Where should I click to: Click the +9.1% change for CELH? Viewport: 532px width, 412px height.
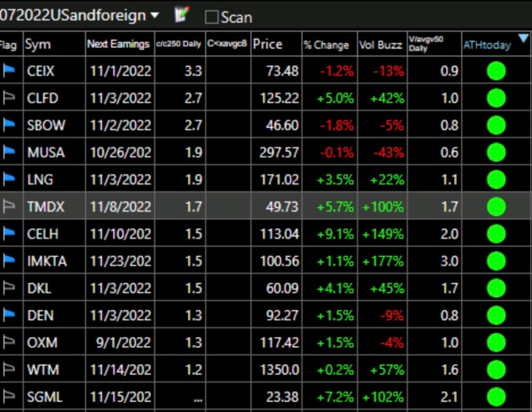pyautogui.click(x=335, y=234)
